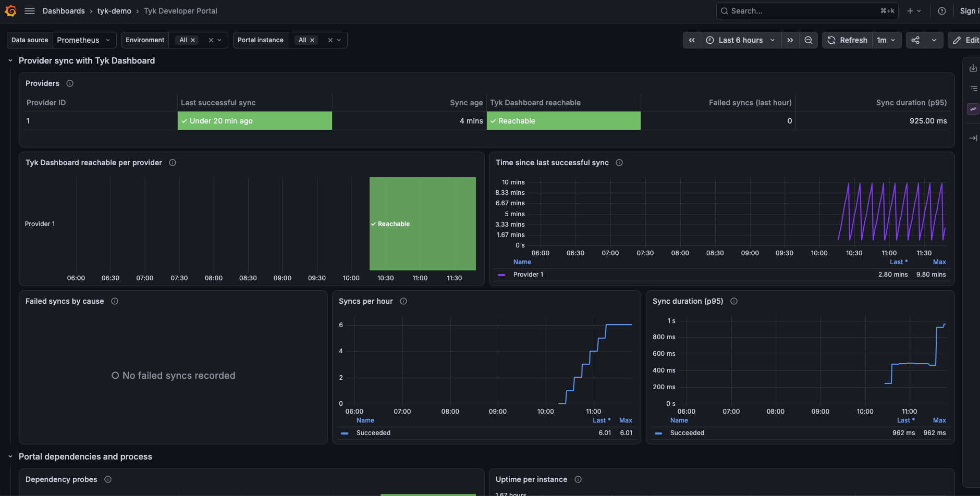Shift time range backward
The width and height of the screenshot is (980, 496).
coord(692,40)
